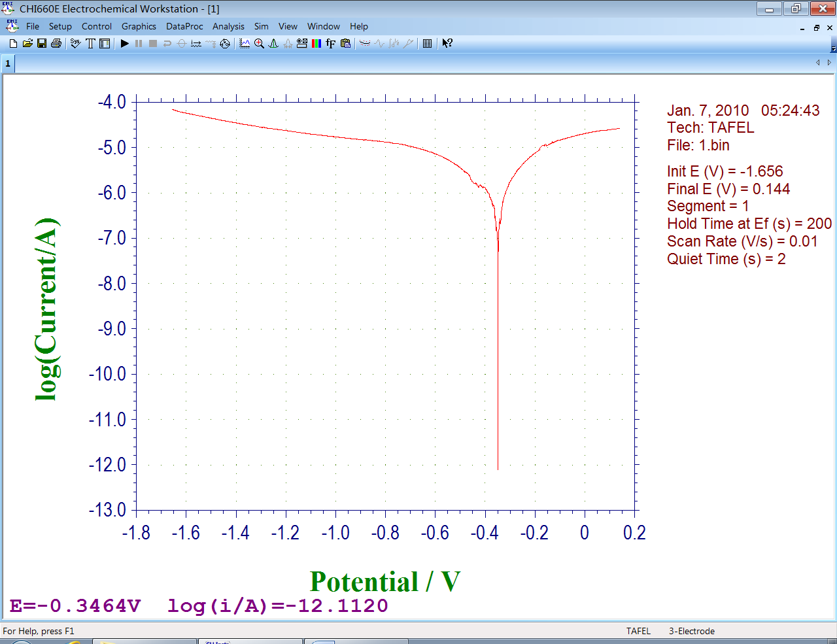Open the Present Data Plot icon
This screenshot has width=837, height=644.
pos(245,44)
